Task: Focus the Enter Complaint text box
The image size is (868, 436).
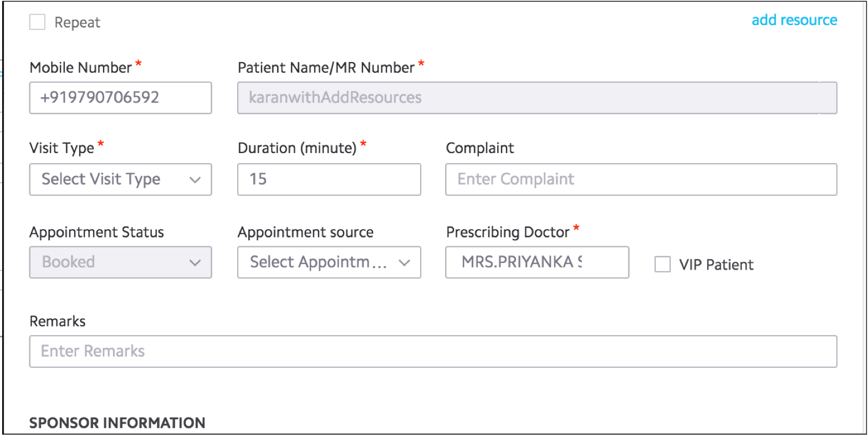Action: coord(641,179)
